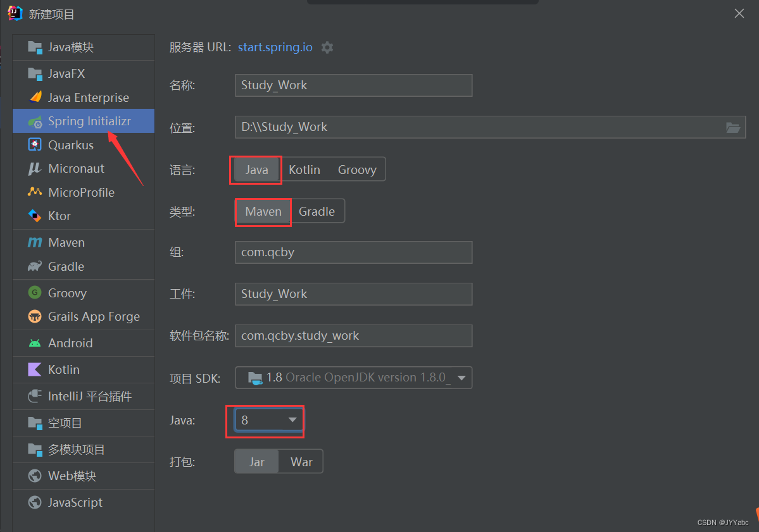Select 空项目 in the project list
The width and height of the screenshot is (759, 532).
(x=84, y=423)
